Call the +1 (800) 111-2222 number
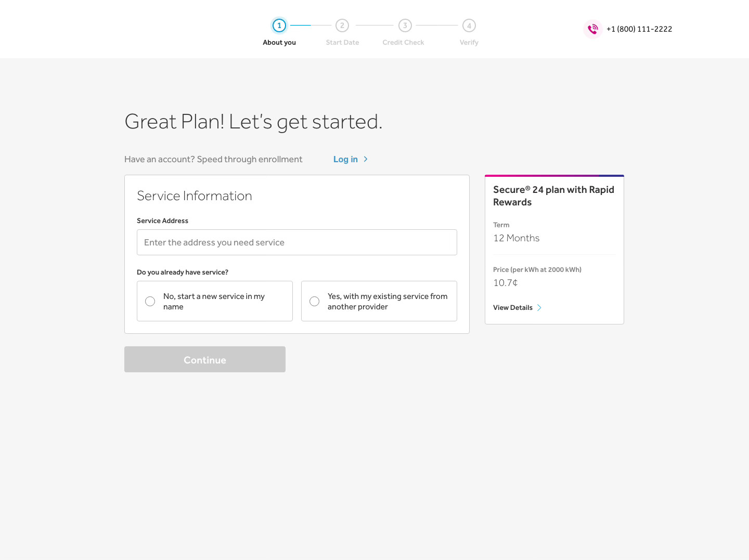This screenshot has width=749, height=560. click(639, 29)
